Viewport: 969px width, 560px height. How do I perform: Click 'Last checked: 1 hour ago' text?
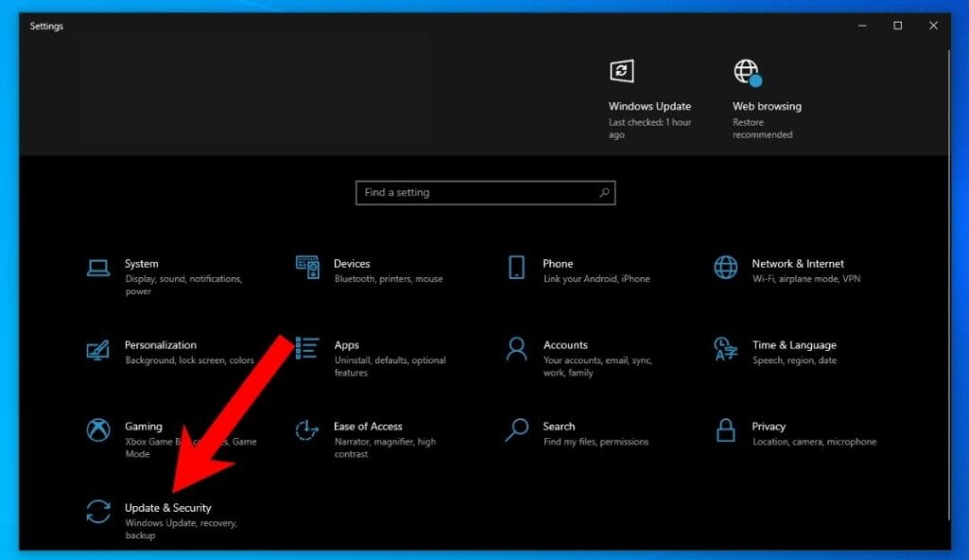(649, 129)
